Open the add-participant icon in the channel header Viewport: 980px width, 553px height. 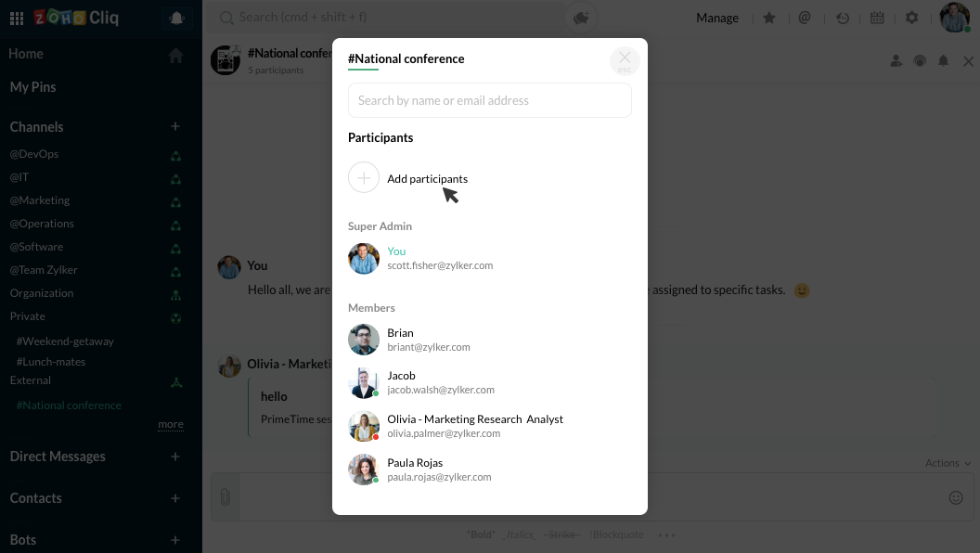coord(896,60)
